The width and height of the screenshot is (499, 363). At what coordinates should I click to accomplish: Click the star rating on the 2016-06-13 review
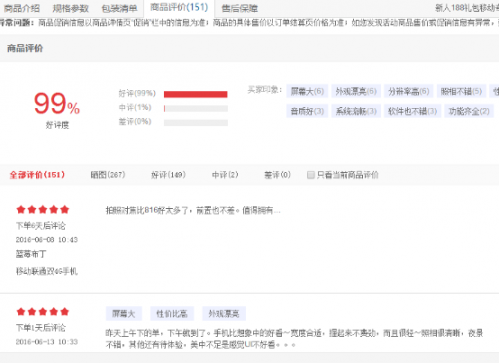43,312
